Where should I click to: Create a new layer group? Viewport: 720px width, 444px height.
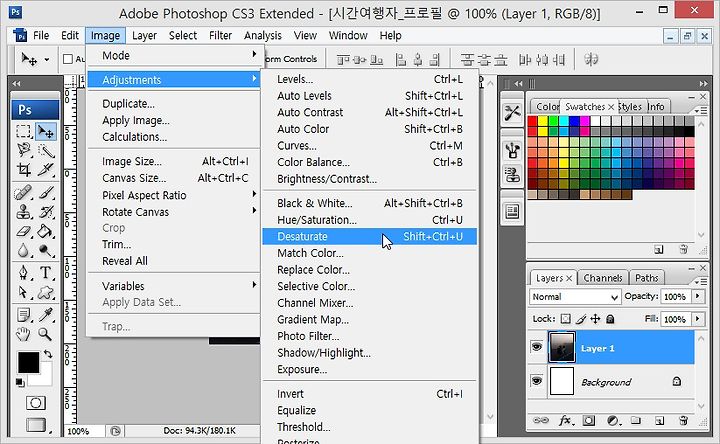coord(636,420)
